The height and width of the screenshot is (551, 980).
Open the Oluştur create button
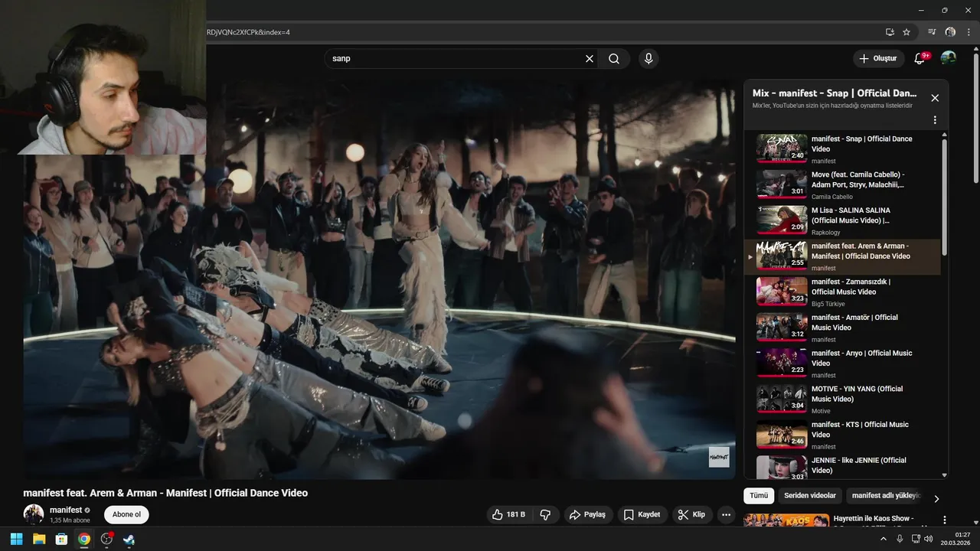(878, 58)
